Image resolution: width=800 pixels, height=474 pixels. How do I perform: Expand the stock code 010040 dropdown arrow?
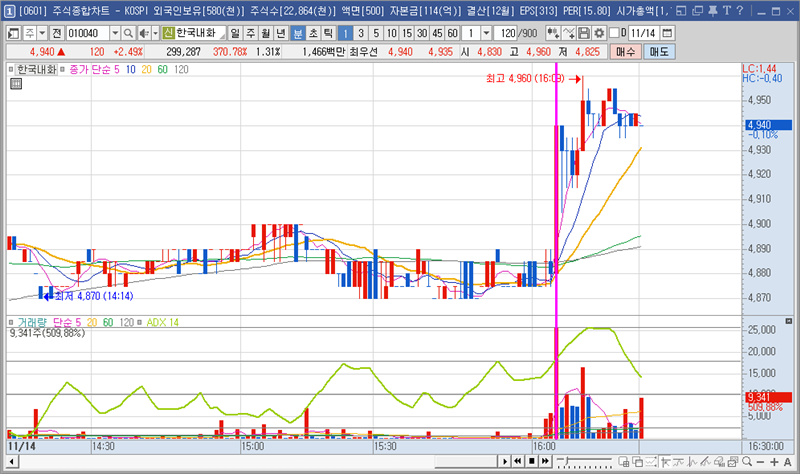[115, 33]
